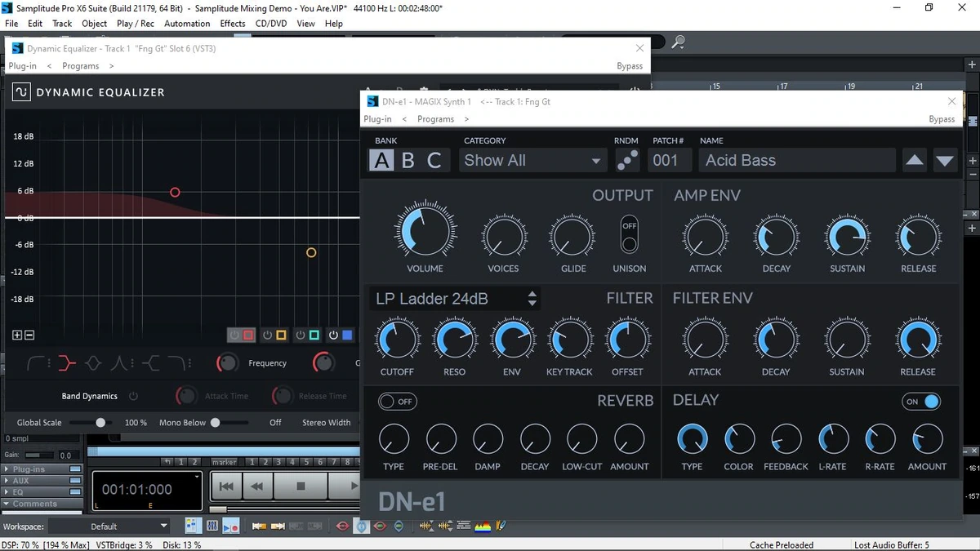Open the Play / Rec menu
The width and height of the screenshot is (980, 551).
(136, 24)
